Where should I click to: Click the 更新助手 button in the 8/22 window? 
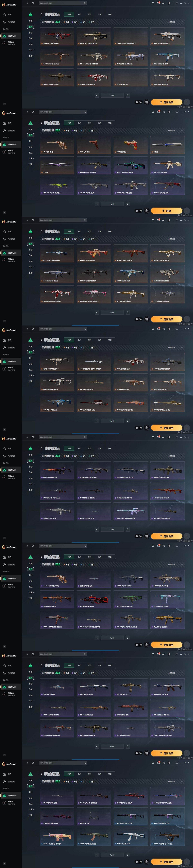pos(167,862)
